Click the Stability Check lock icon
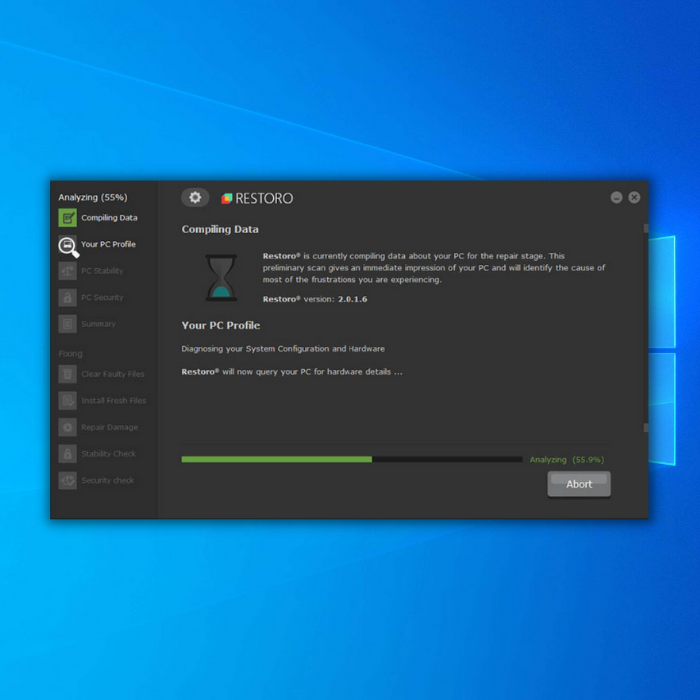The width and height of the screenshot is (700, 700). [67, 454]
